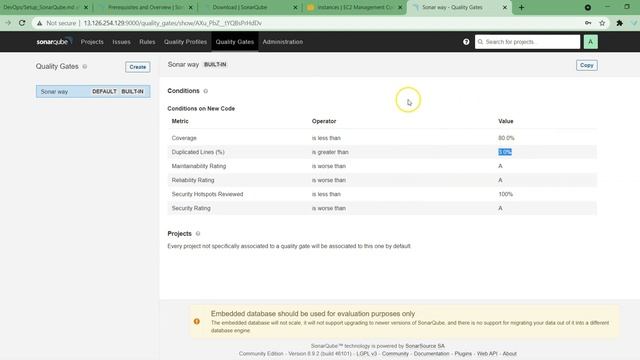Click the Security Rating metric
This screenshot has height=360, width=640.
click(191, 208)
